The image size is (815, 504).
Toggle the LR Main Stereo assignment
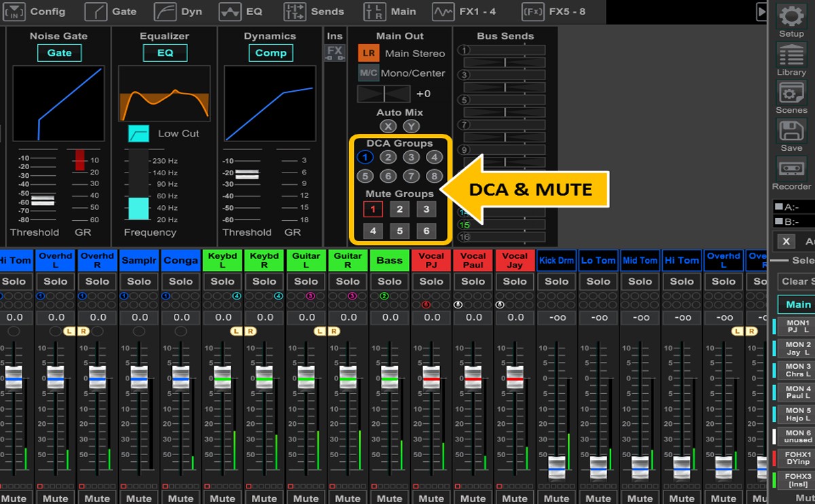pos(369,53)
